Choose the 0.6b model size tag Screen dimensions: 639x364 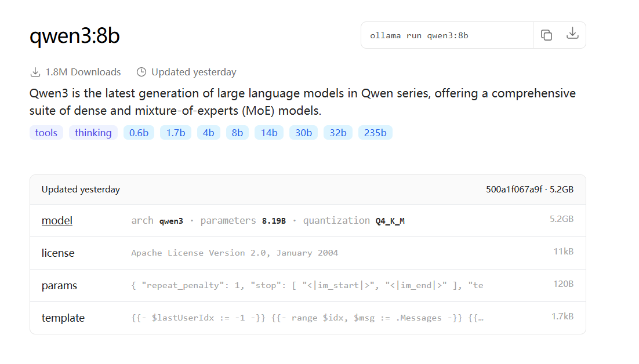(139, 133)
